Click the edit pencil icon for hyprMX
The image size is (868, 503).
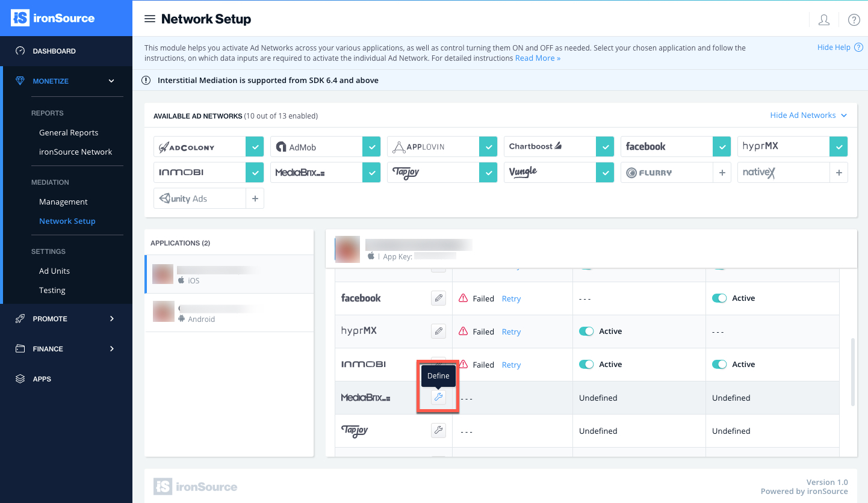(438, 331)
